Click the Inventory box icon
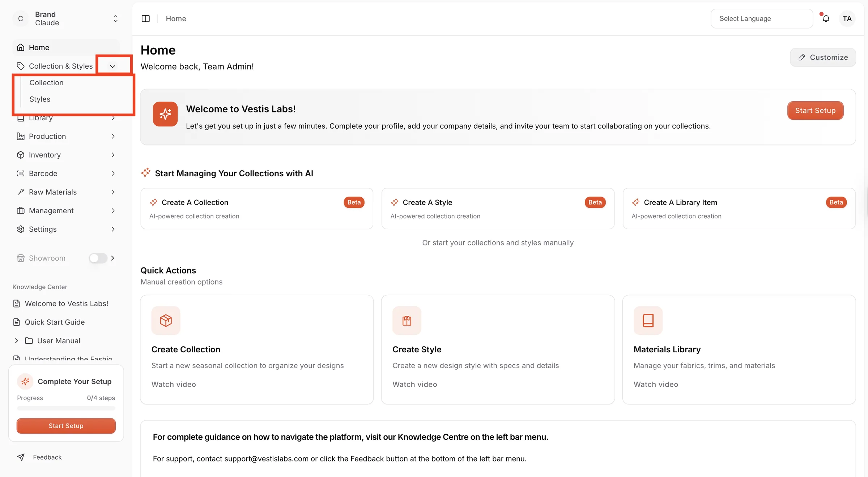Screen dimensions: 868x477 point(21,155)
